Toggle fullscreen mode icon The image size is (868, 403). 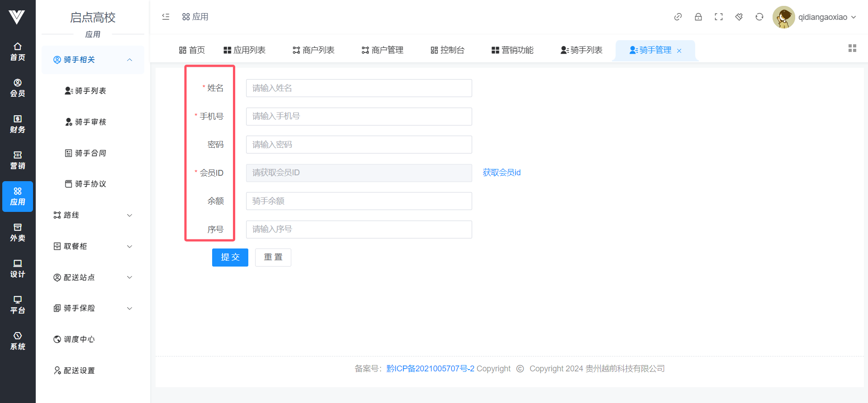click(718, 17)
